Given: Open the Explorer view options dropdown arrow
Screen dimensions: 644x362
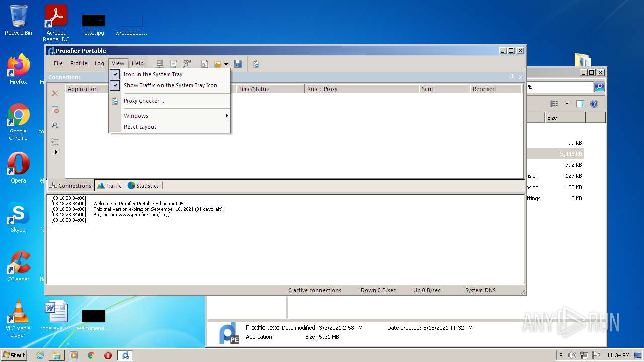Looking at the screenshot, I should click(x=567, y=104).
